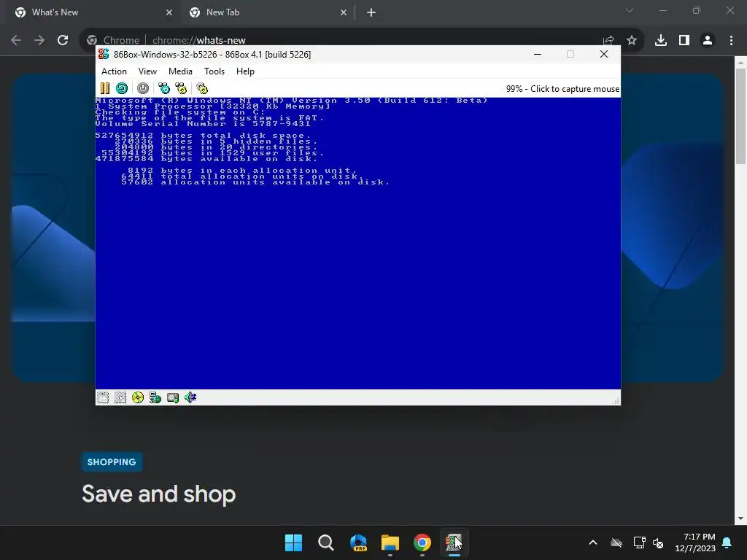Send Ctrl+Alt+Del to the guest

click(164, 88)
